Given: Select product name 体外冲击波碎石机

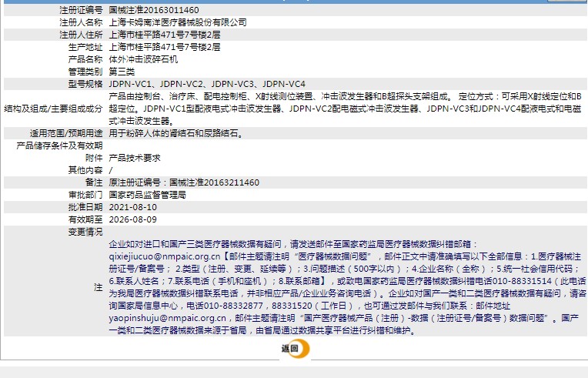Looking at the screenshot, I should tap(143, 59).
